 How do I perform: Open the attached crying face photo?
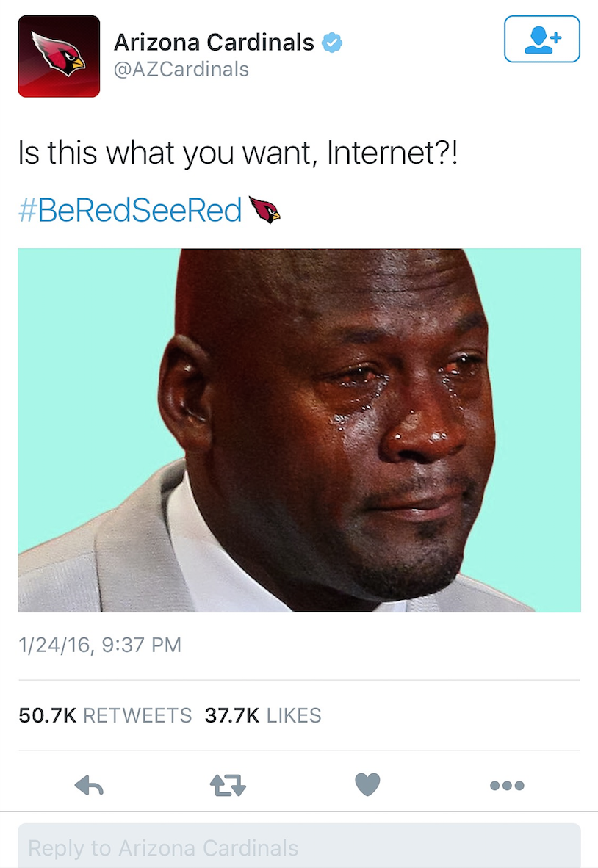[299, 430]
